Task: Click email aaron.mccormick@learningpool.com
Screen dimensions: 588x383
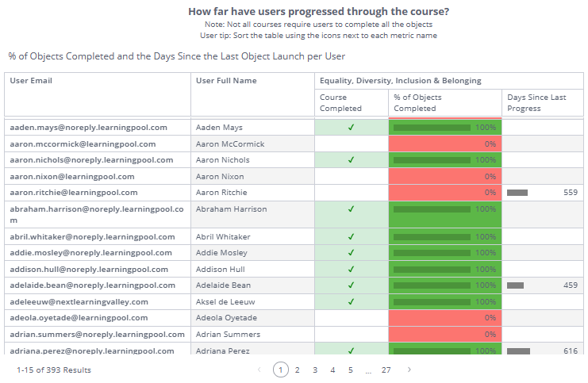Action: pyautogui.click(x=83, y=144)
